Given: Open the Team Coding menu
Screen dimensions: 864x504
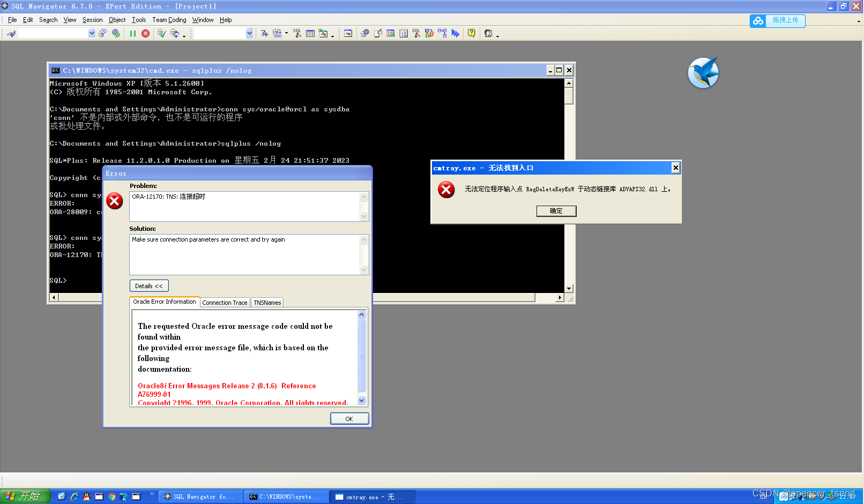Looking at the screenshot, I should click(x=169, y=20).
